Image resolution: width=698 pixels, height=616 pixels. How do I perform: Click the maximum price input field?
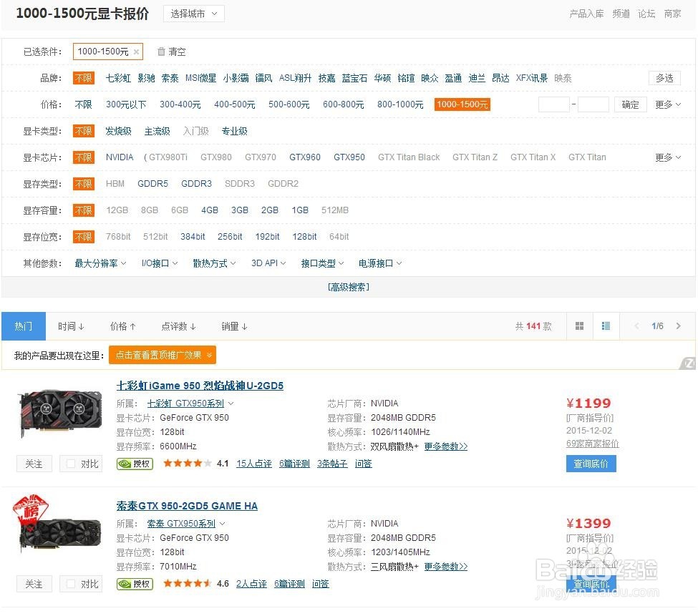click(x=593, y=104)
